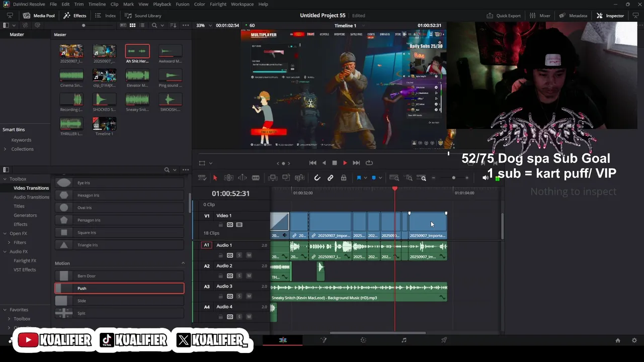Screen dimensions: 644x362
Task: Click the Quick Export button
Action: pyautogui.click(x=504, y=16)
